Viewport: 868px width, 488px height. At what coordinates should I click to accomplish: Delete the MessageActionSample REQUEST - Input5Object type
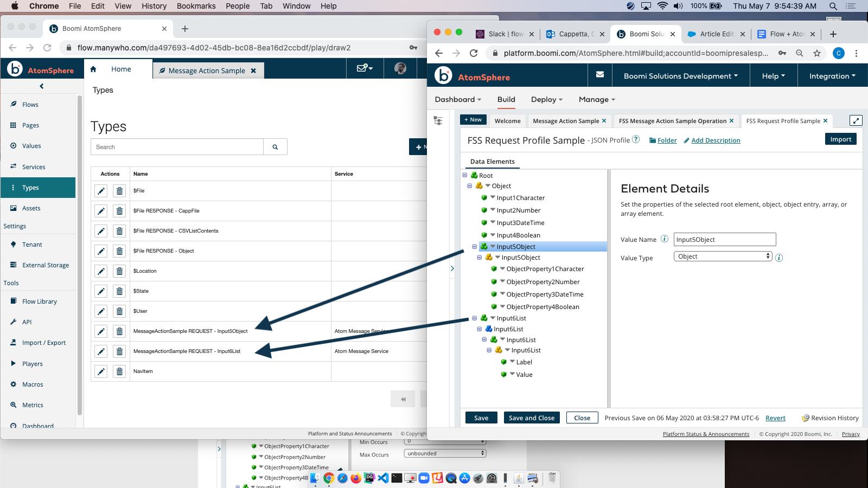click(119, 331)
